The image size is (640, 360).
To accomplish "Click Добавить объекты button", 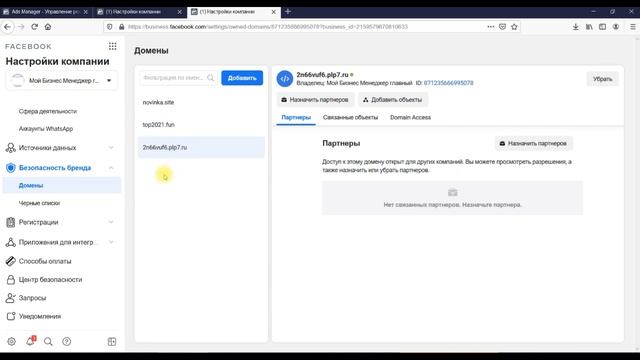I will coord(393,100).
